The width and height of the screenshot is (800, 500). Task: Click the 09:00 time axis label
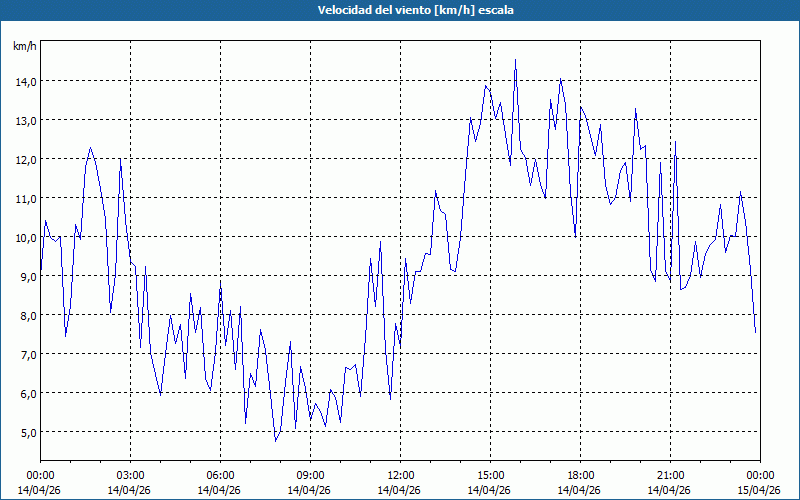click(x=310, y=475)
